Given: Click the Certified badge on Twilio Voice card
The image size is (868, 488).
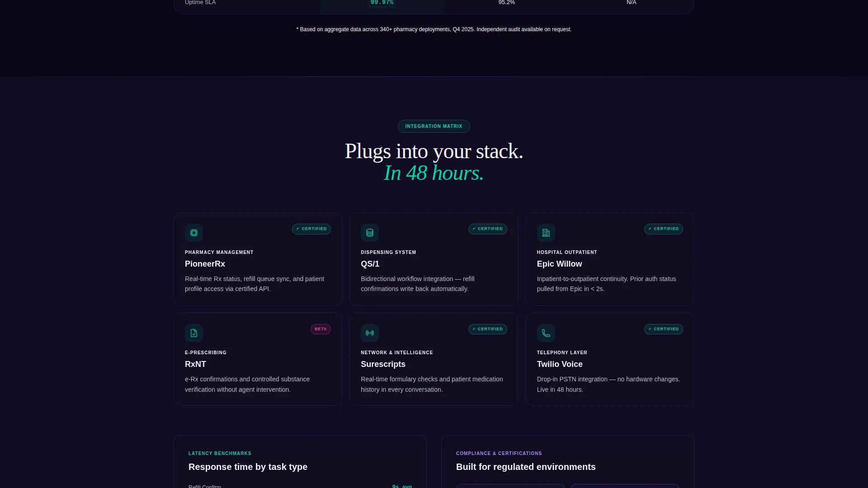Looking at the screenshot, I should tap(664, 329).
